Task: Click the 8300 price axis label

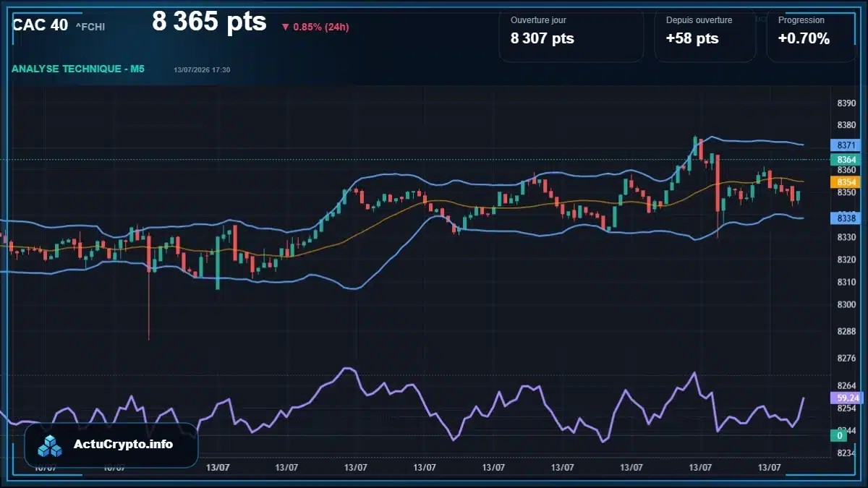Action: (846, 304)
